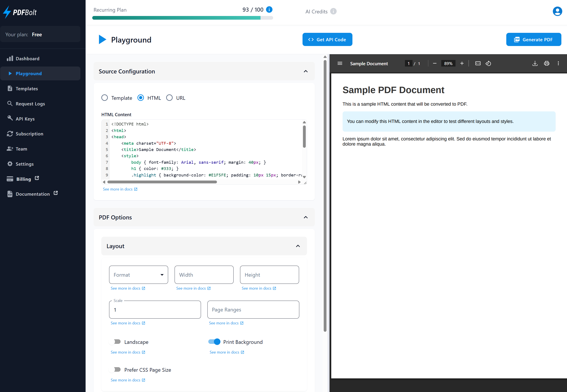
Task: Click the print icon in PDF viewer
Action: click(x=546, y=64)
